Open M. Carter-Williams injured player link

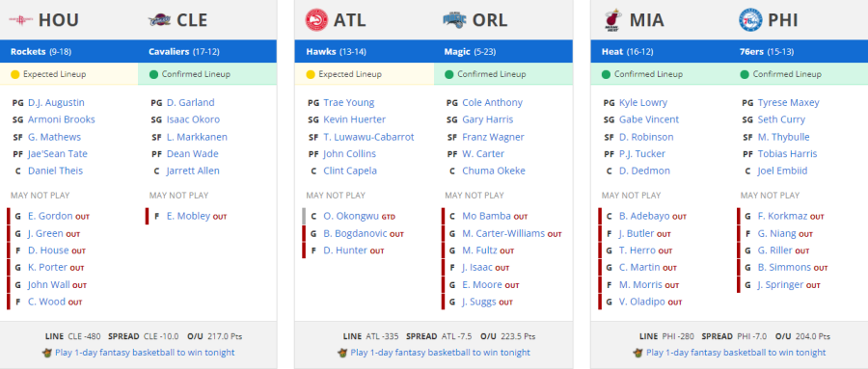[x=503, y=233]
